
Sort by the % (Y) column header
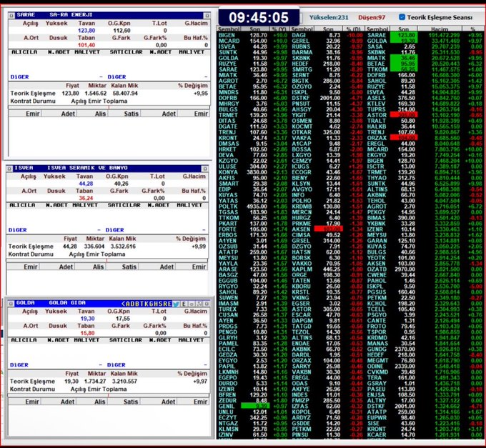279,29
